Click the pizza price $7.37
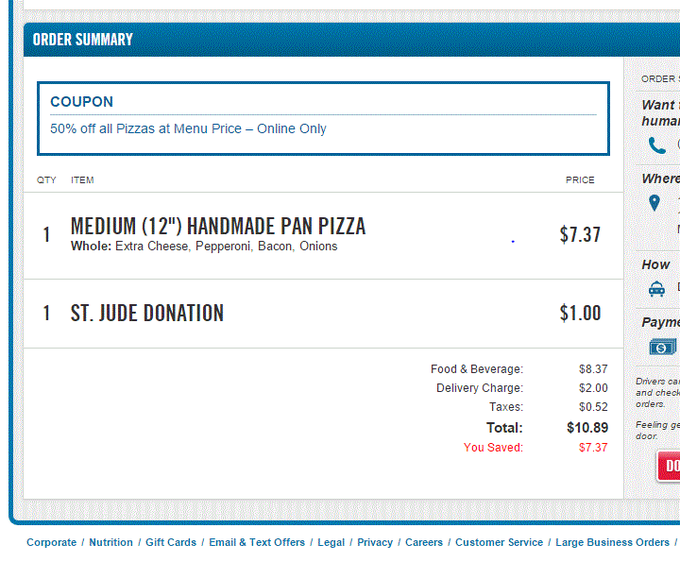Image resolution: width=680 pixels, height=562 pixels. (x=580, y=235)
